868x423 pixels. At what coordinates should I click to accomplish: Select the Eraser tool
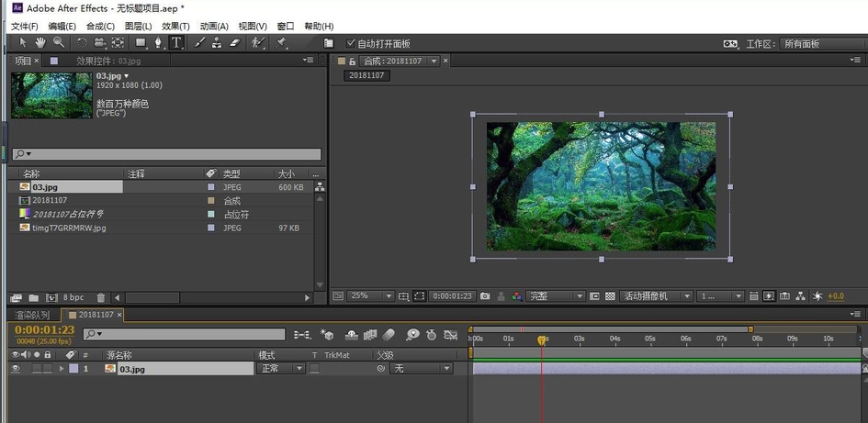pos(235,42)
